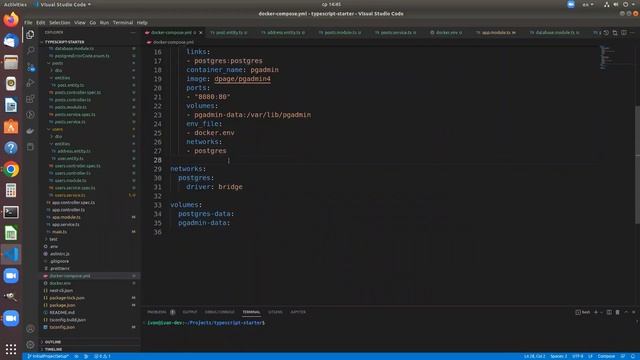Open the Run and Debug view
The image size is (640, 360).
pyautogui.click(x=30, y=83)
